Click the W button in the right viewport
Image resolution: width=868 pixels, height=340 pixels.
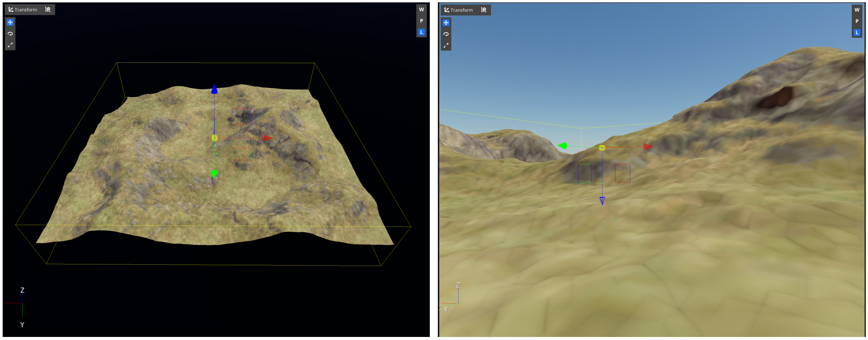tap(857, 10)
